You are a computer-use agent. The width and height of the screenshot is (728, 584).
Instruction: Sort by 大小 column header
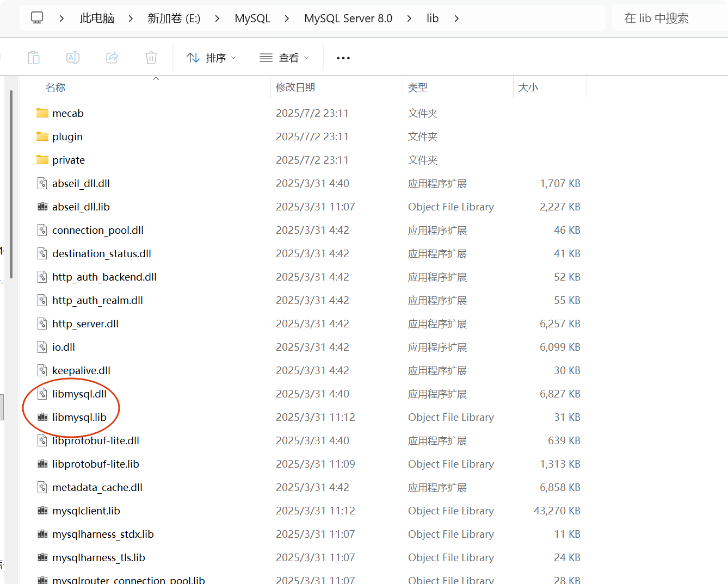(x=528, y=88)
